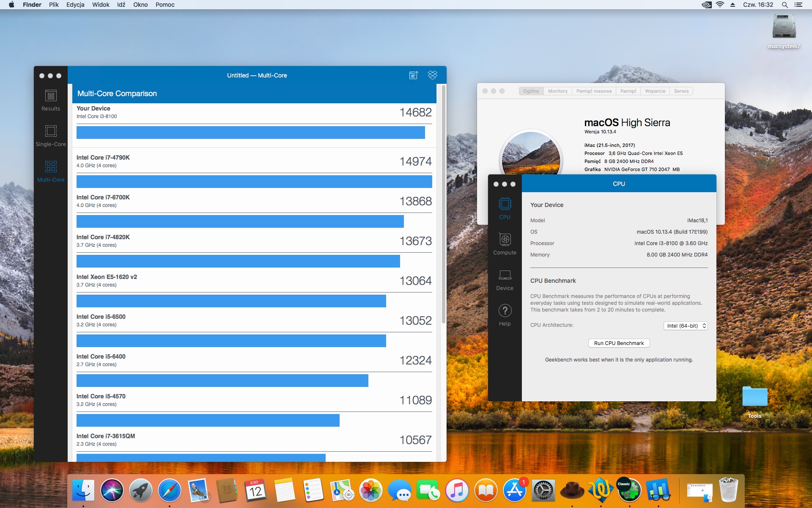Click Run CPU Benchmark button
The width and height of the screenshot is (812, 508).
(619, 343)
